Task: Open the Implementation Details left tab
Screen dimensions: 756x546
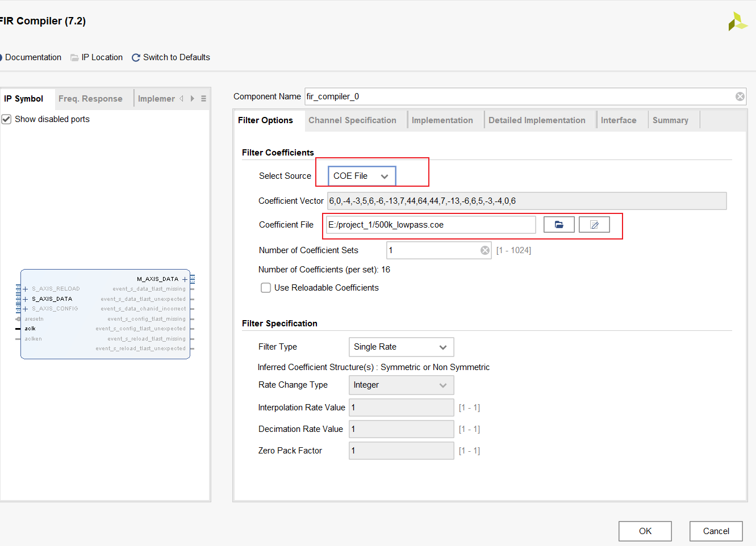Action: coord(156,99)
